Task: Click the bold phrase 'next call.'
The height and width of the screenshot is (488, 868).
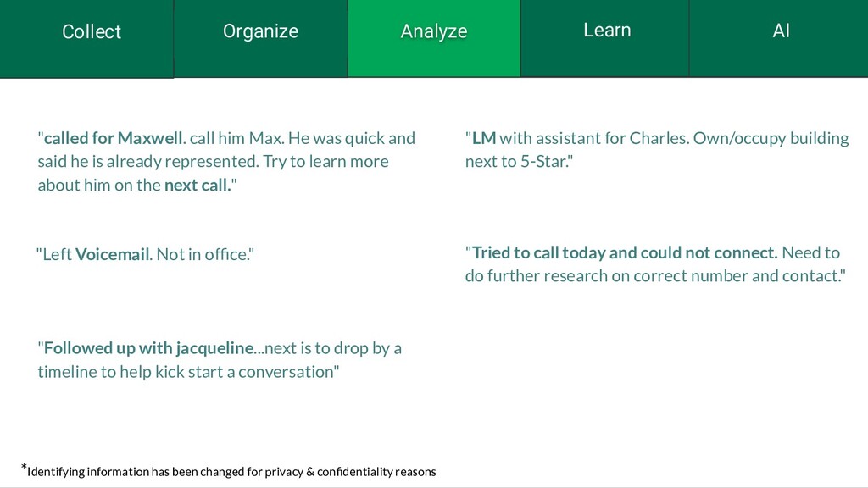Action: point(197,186)
